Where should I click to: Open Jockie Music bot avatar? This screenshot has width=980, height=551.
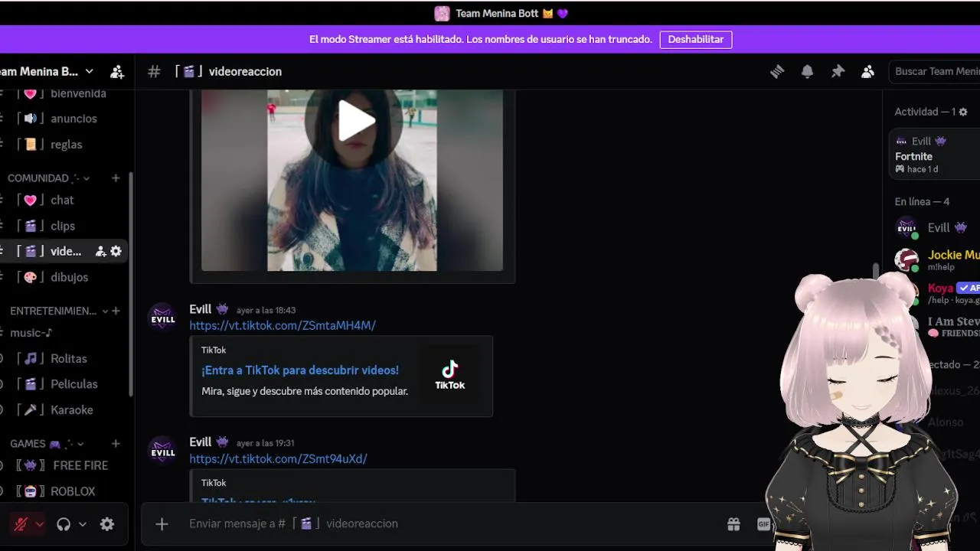click(x=906, y=259)
